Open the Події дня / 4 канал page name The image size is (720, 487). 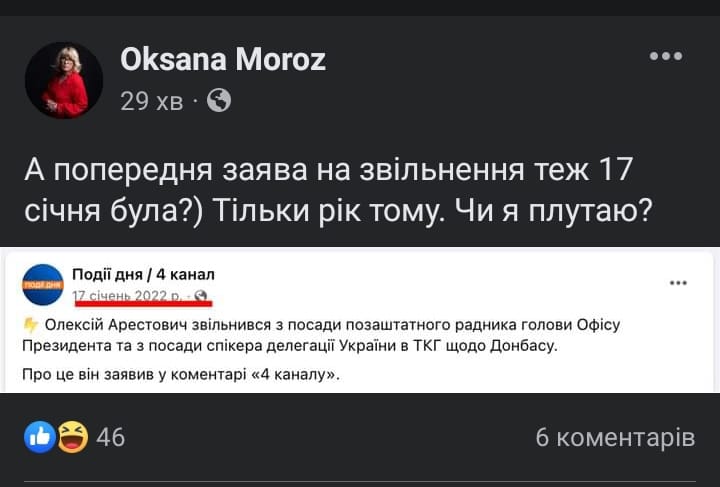coord(143,274)
